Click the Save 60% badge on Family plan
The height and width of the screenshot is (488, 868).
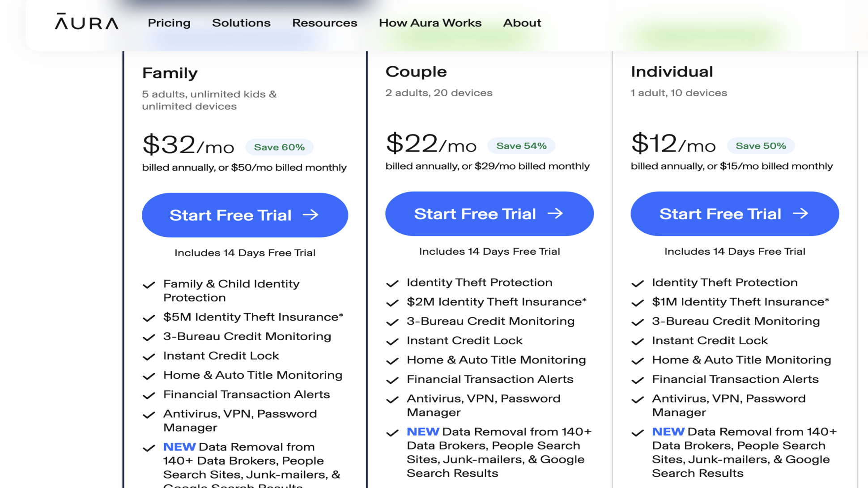[x=279, y=147]
